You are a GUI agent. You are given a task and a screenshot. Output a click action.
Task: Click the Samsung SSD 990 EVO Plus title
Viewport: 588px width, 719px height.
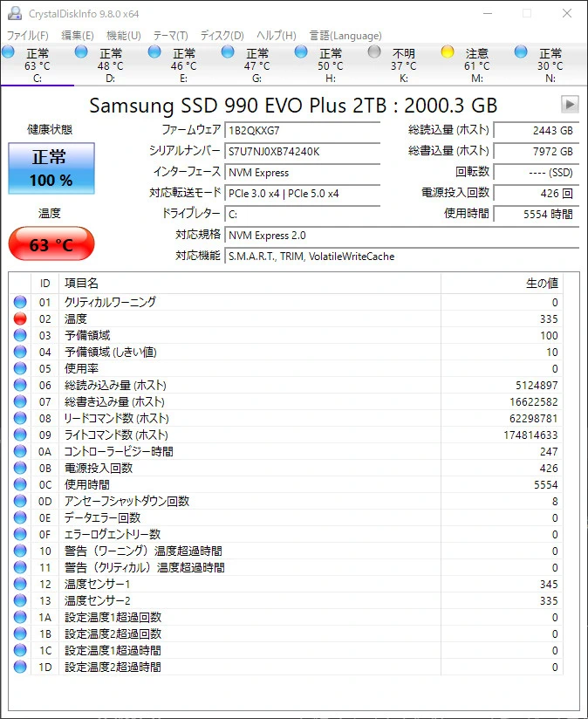point(293,106)
